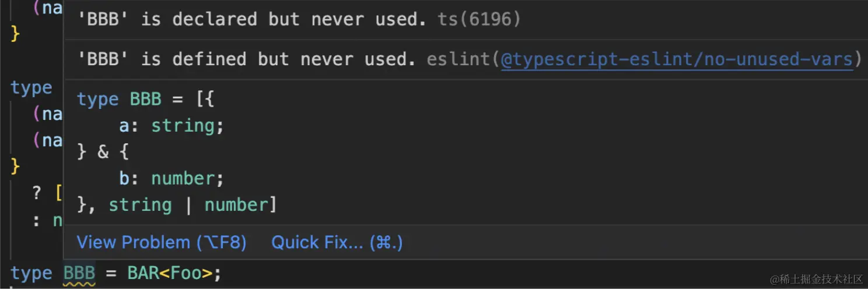Image resolution: width=868 pixels, height=290 pixels.
Task: Click the 'defined but never used' eslint message
Action: click(247, 59)
